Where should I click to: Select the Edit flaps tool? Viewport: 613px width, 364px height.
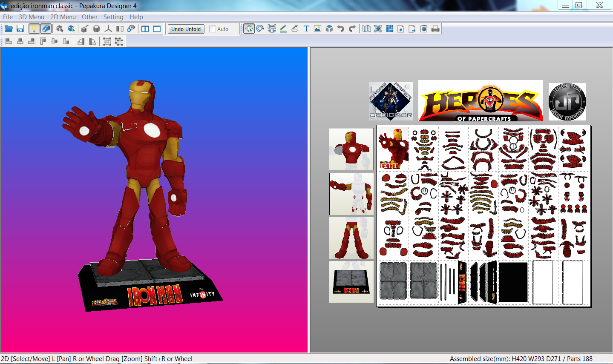[295, 29]
